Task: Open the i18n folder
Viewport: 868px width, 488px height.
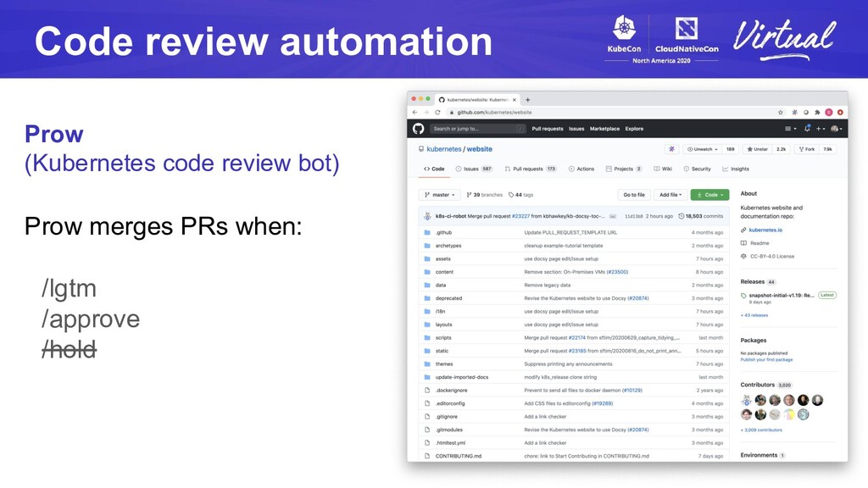Action: [440, 312]
